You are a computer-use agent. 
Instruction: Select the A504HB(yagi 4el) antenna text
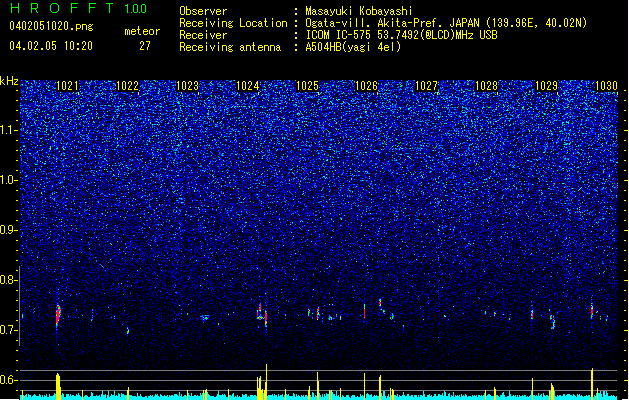(x=353, y=47)
